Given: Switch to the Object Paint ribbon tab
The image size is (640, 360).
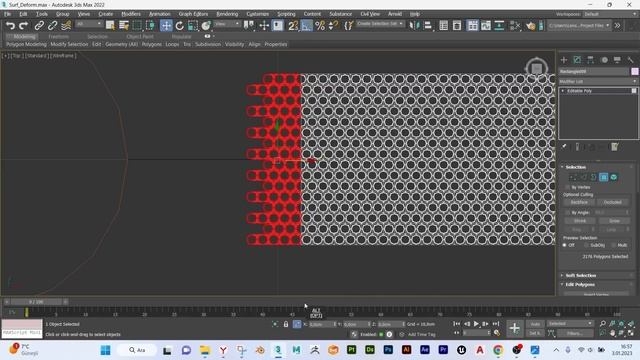Looking at the screenshot, I should [x=140, y=36].
